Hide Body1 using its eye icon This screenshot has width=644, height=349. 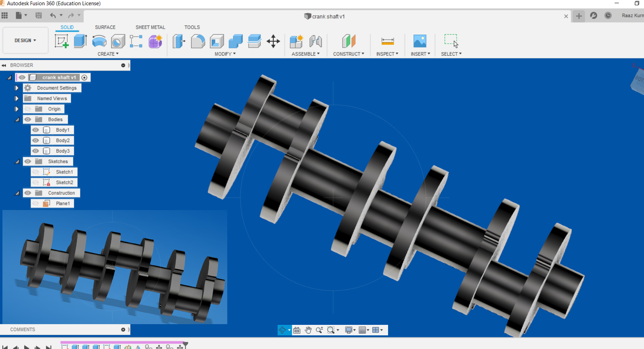[36, 130]
